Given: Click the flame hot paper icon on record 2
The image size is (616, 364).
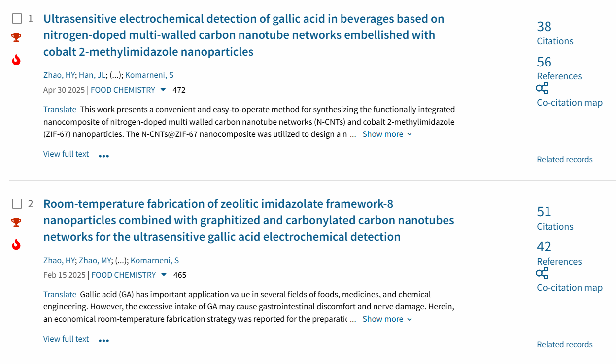Looking at the screenshot, I should tap(16, 245).
